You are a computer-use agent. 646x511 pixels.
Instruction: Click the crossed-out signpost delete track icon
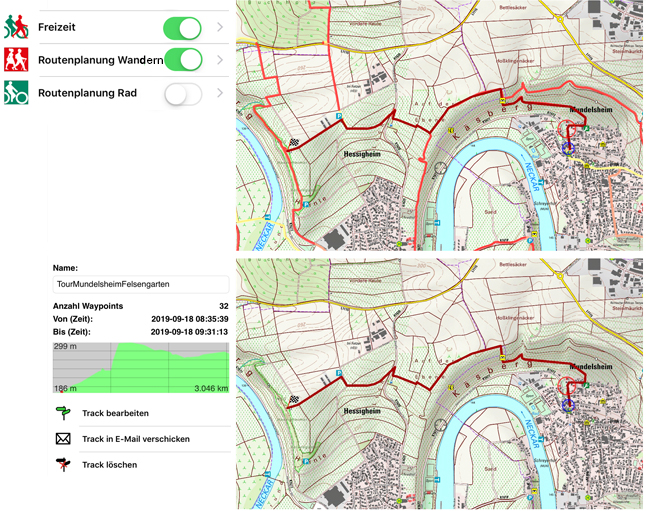(63, 464)
